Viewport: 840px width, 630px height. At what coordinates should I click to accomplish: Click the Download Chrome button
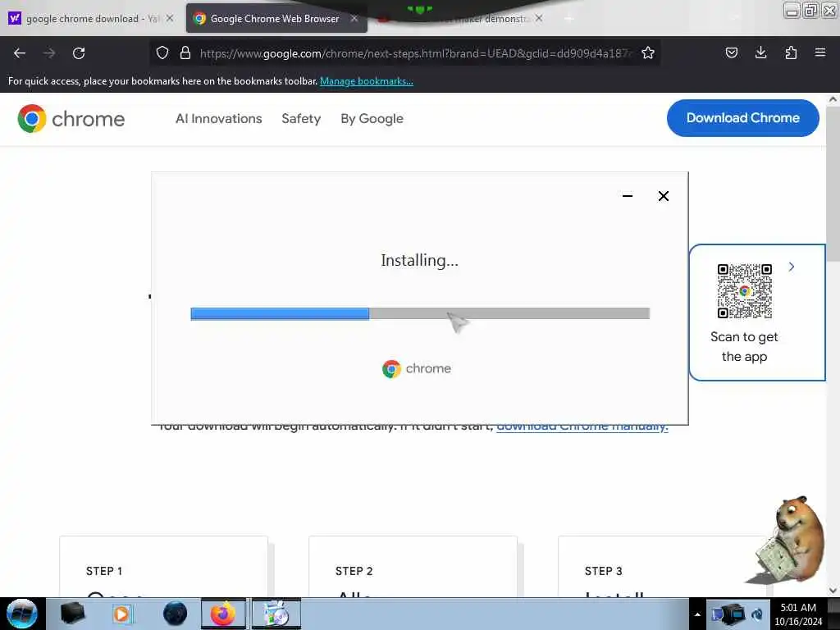pyautogui.click(x=742, y=118)
